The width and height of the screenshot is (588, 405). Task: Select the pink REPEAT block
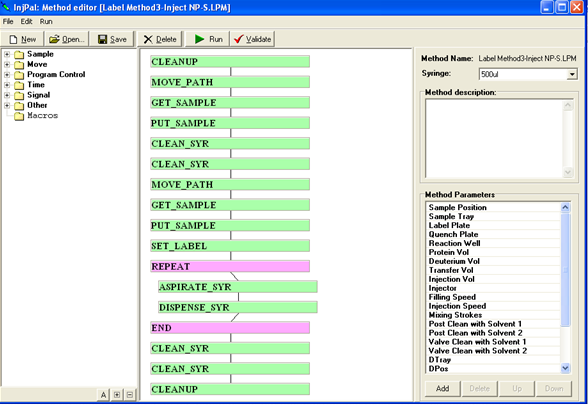[230, 266]
